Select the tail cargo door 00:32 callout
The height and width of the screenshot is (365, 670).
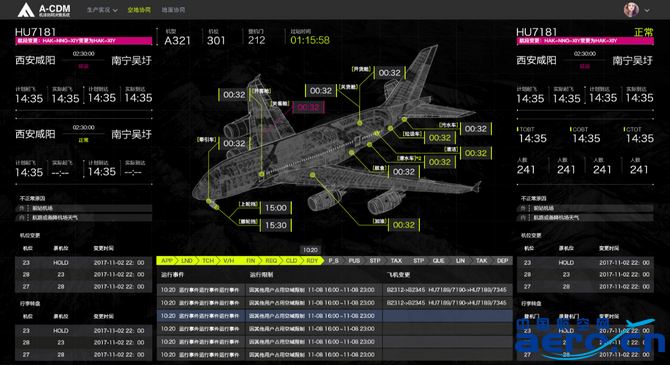pyautogui.click(x=389, y=73)
